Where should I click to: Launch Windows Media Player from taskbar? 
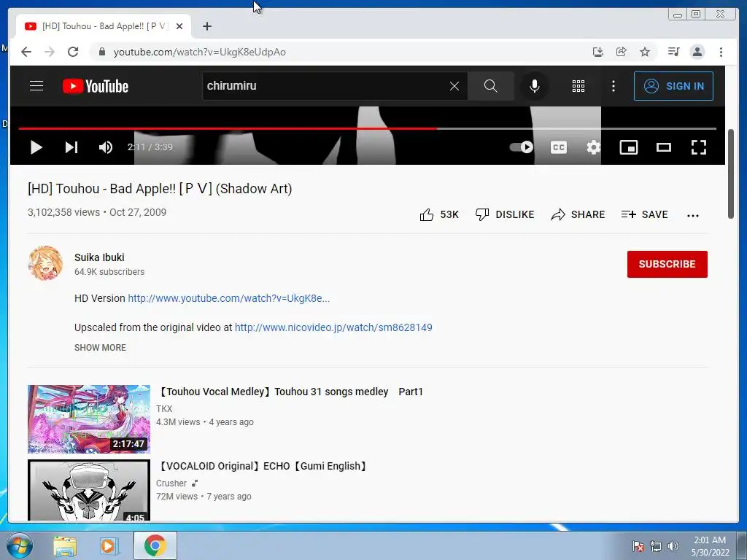click(108, 546)
